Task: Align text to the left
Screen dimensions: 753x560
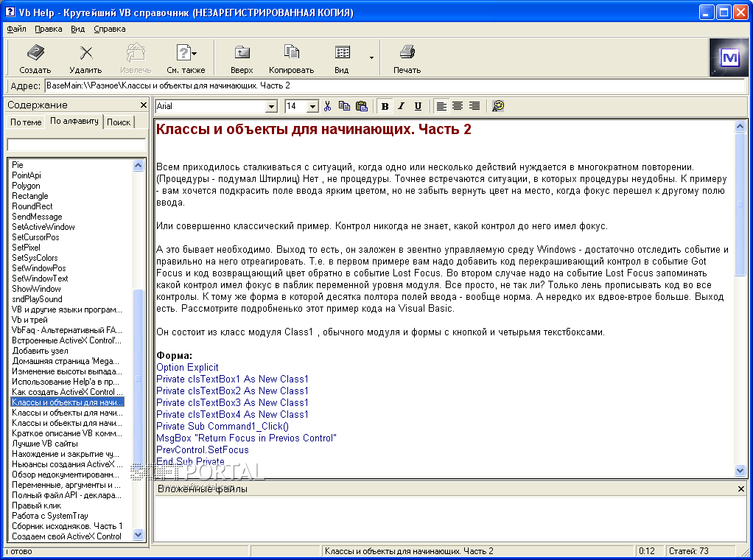Action: 441,106
